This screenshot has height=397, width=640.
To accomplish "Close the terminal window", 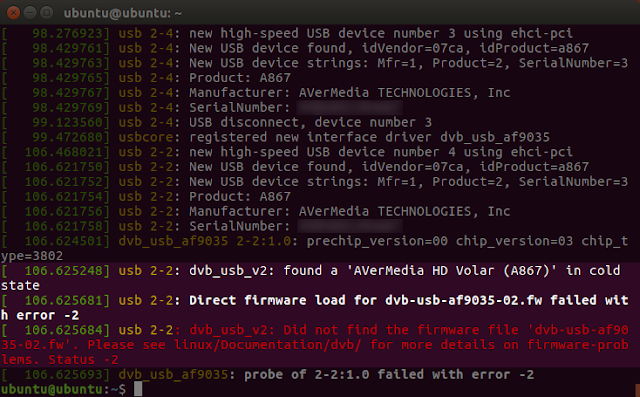I will click(x=13, y=13).
